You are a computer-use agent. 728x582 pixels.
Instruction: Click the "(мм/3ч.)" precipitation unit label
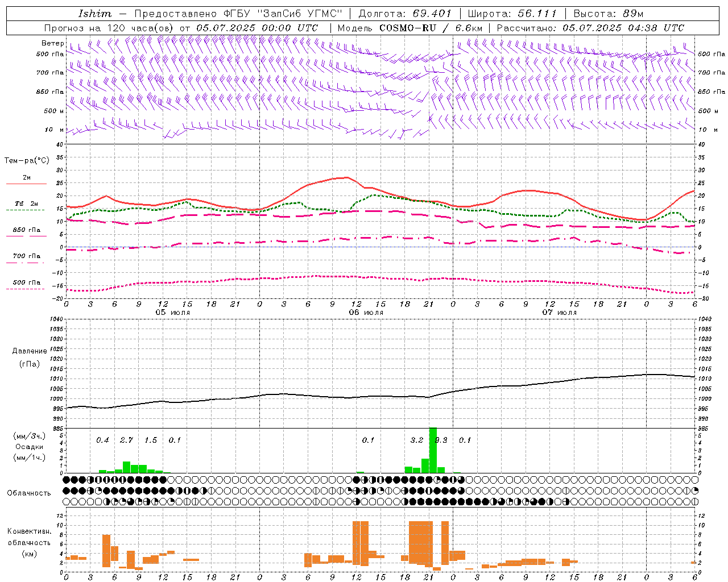pyautogui.click(x=30, y=436)
